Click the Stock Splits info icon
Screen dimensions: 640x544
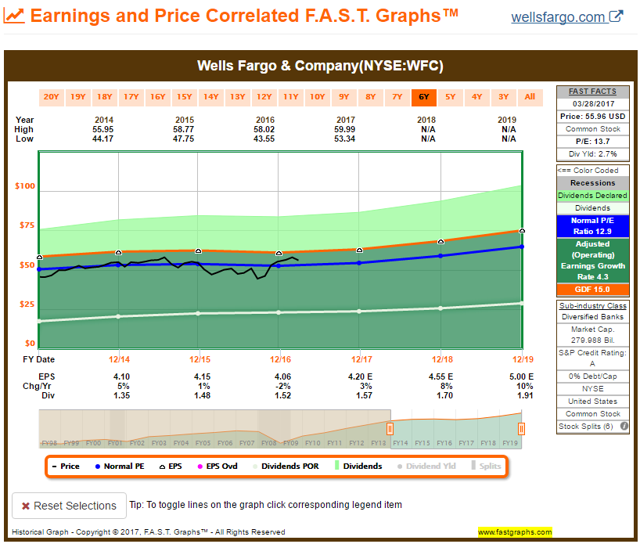624,426
